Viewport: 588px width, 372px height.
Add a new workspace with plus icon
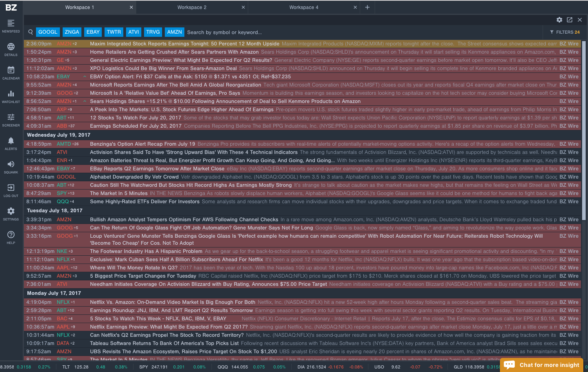(367, 7)
